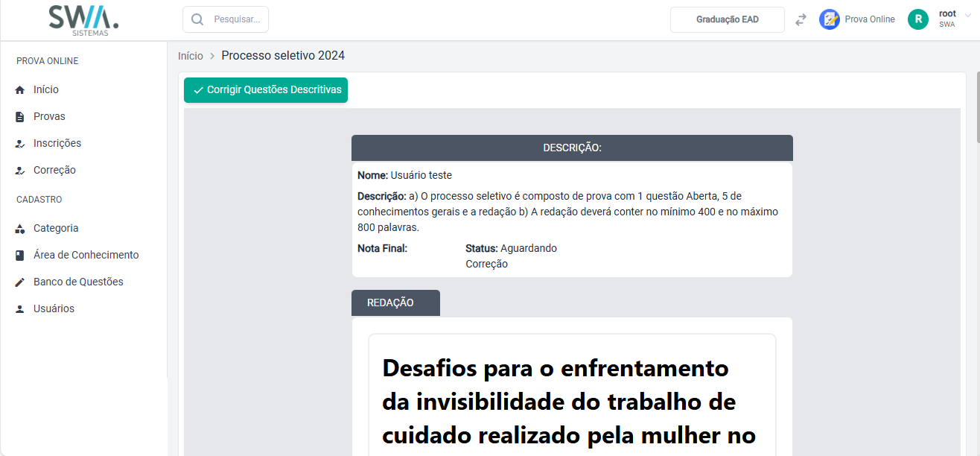Click the Pesquisar search field

click(x=226, y=19)
